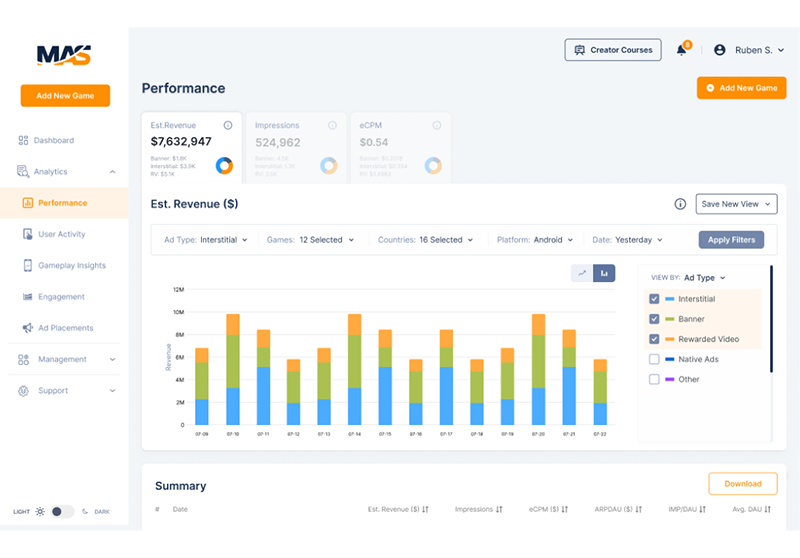Viewport: 800px width, 558px height.
Task: Open the Save New View dropdown
Action: coord(737,204)
